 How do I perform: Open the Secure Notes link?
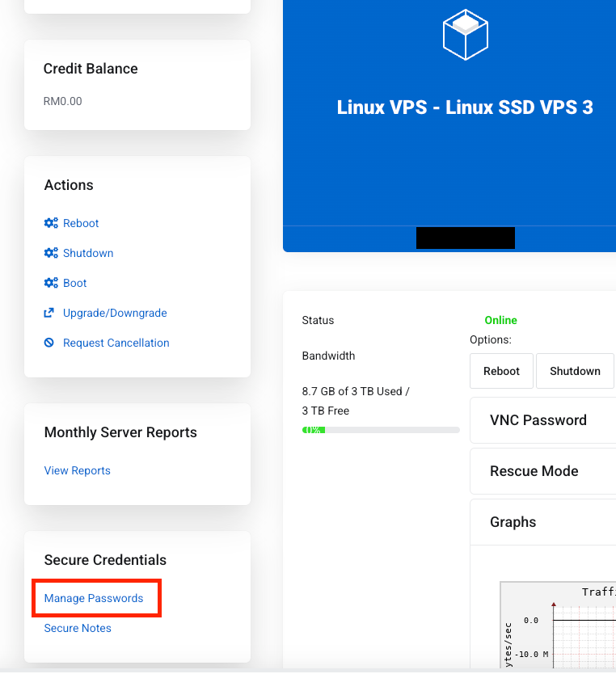78,628
